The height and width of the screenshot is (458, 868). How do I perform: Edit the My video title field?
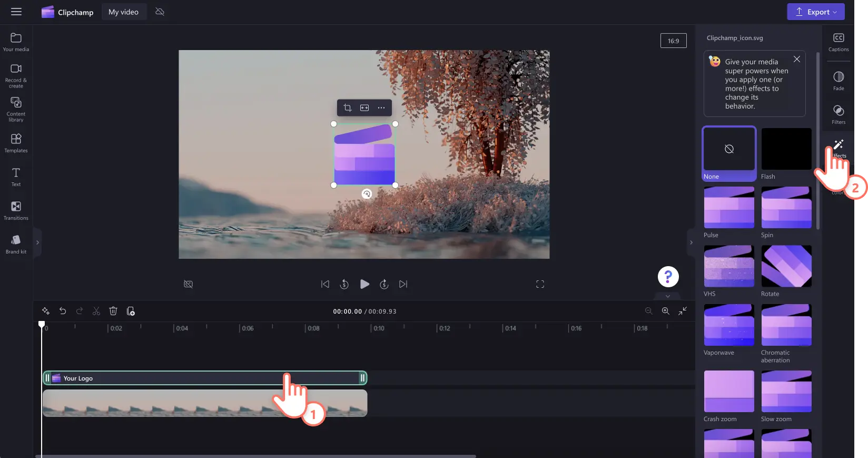pyautogui.click(x=123, y=12)
